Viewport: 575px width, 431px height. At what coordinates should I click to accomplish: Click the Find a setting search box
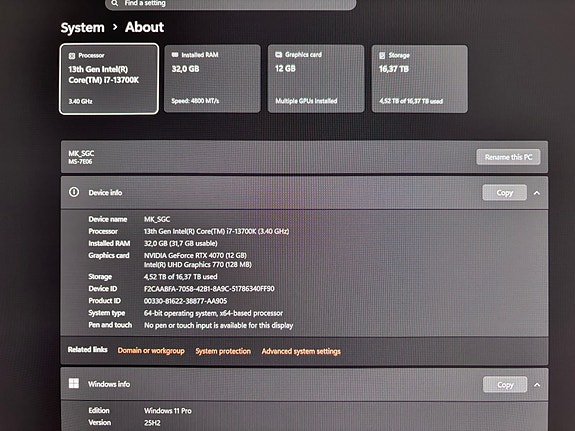[x=230, y=4]
